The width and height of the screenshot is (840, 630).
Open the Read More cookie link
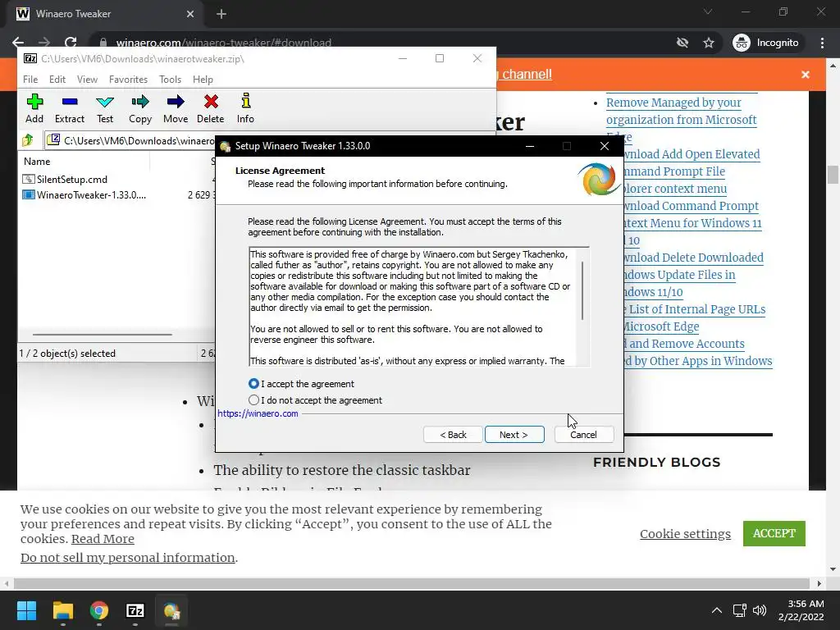coord(103,539)
